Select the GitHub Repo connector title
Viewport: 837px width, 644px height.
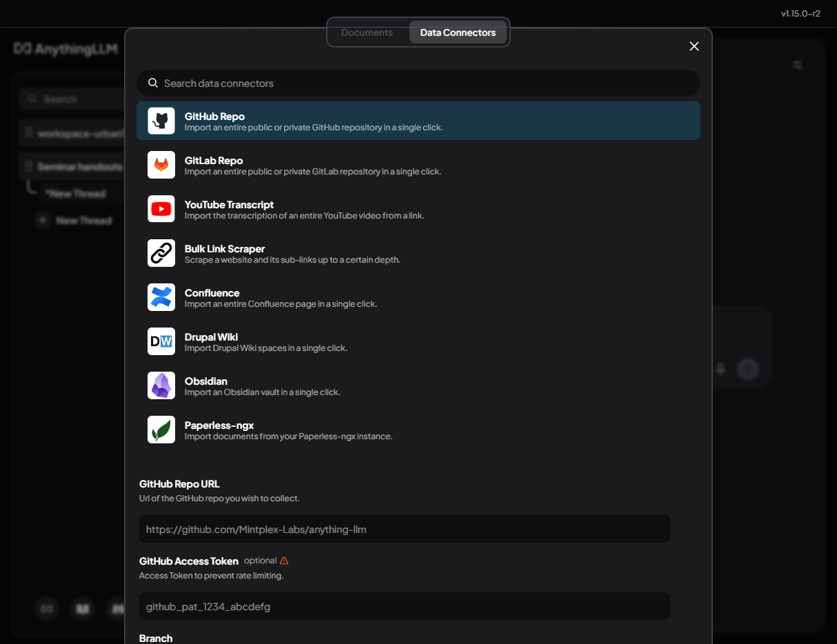[214, 117]
